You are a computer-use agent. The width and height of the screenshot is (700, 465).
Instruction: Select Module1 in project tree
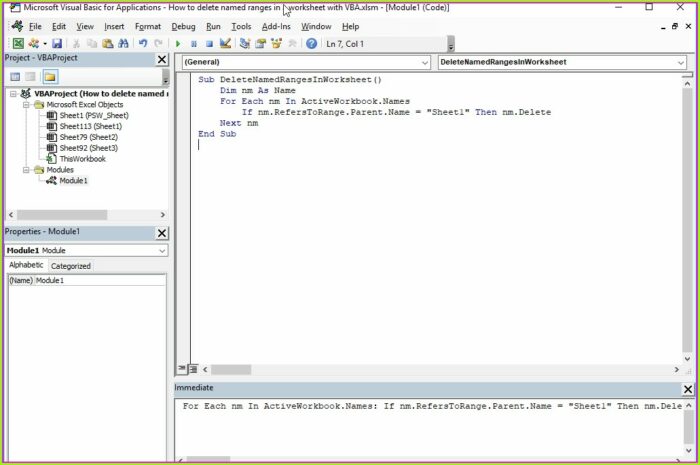[x=73, y=181]
